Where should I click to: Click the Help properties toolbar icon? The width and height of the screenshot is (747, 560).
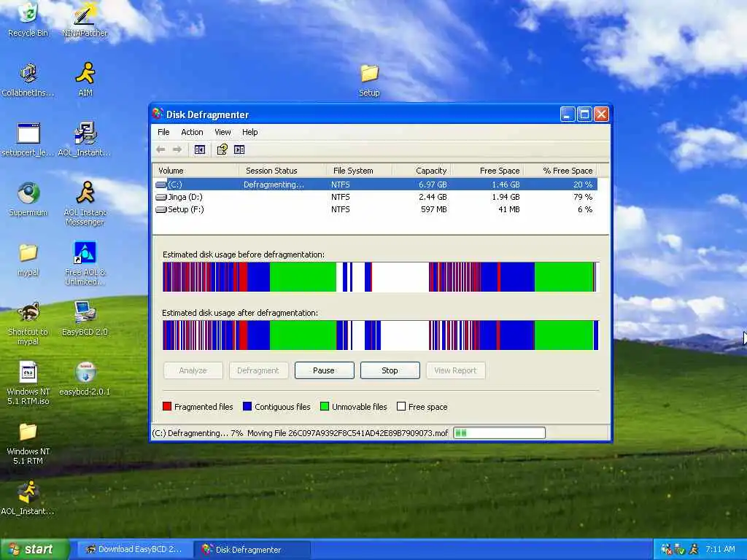coord(222,149)
